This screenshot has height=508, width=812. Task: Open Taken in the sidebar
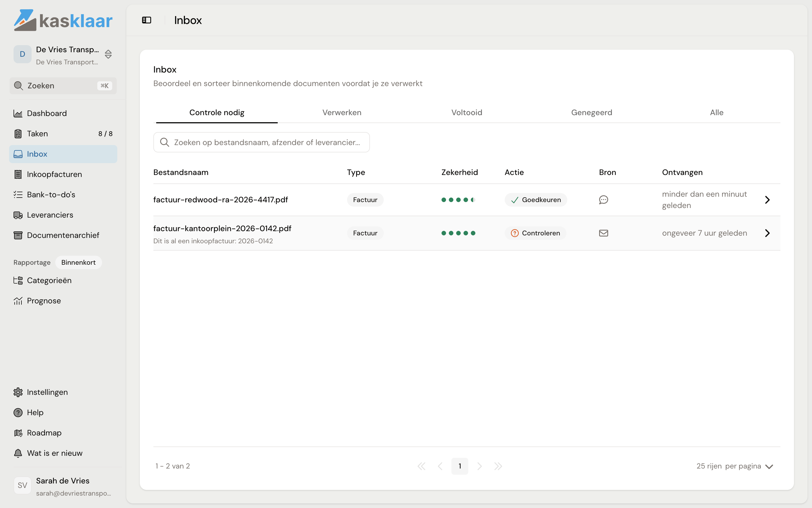(x=63, y=134)
